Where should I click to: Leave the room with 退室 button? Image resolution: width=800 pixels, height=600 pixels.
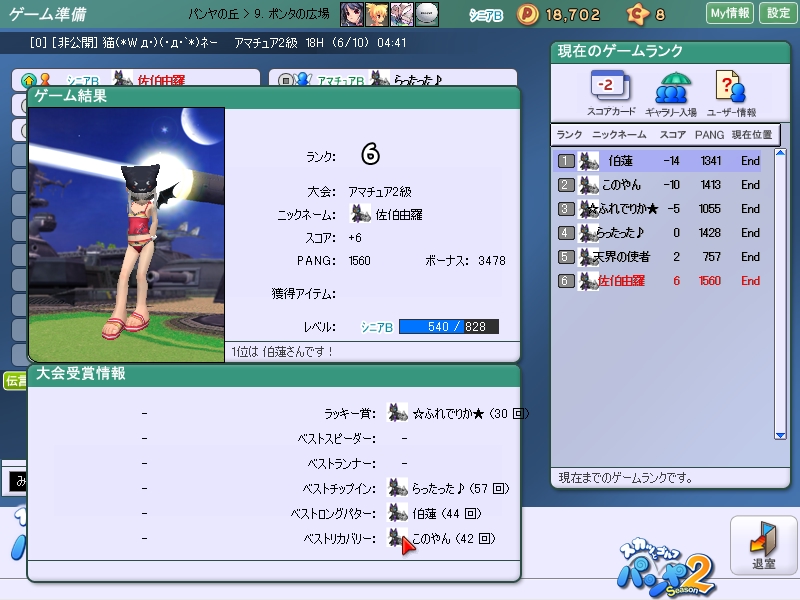763,545
